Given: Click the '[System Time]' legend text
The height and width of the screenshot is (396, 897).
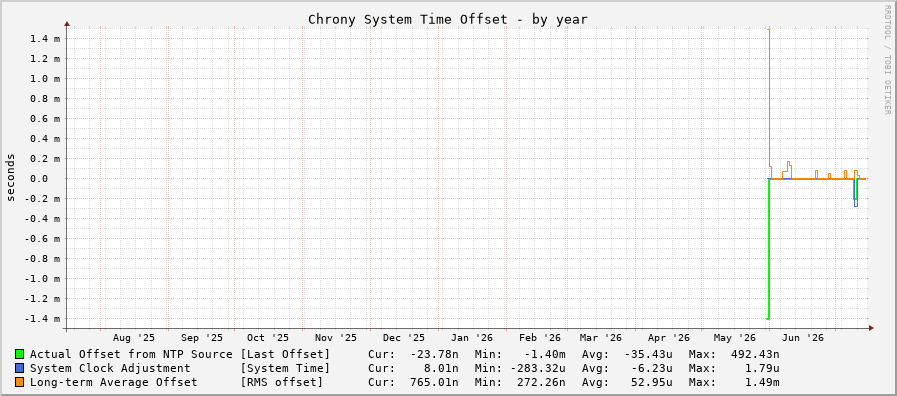Looking at the screenshot, I should tap(285, 369).
